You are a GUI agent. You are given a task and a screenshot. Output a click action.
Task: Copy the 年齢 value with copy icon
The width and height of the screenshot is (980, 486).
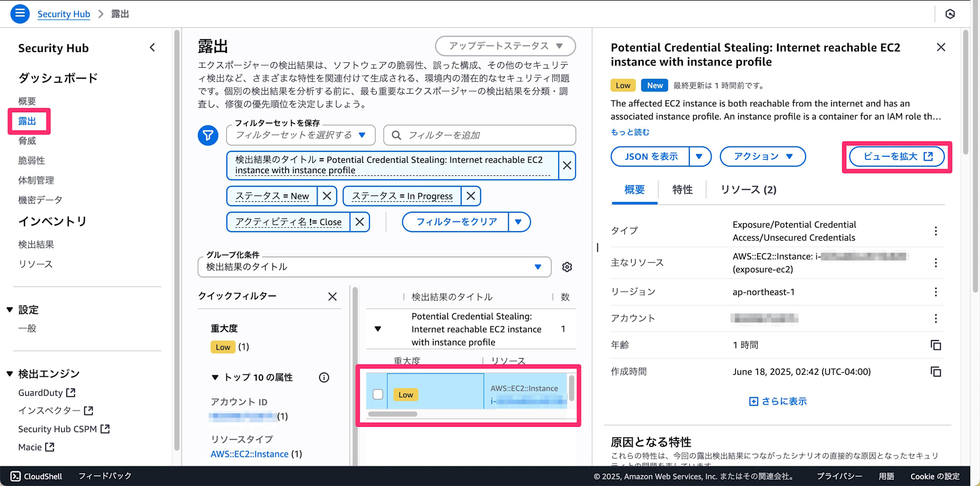[x=936, y=345]
